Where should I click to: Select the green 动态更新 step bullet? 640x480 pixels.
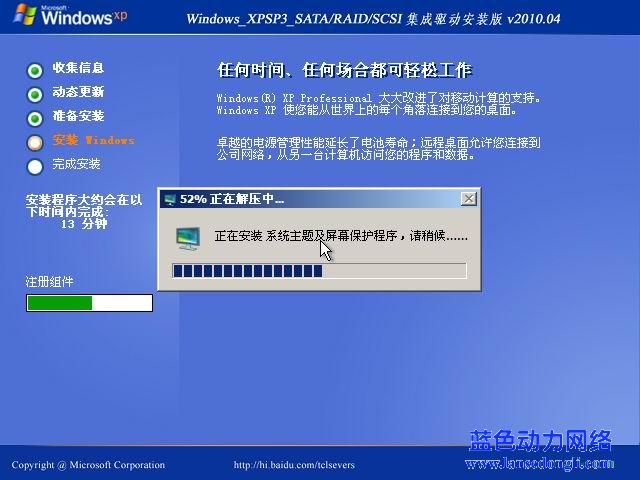(x=35, y=94)
